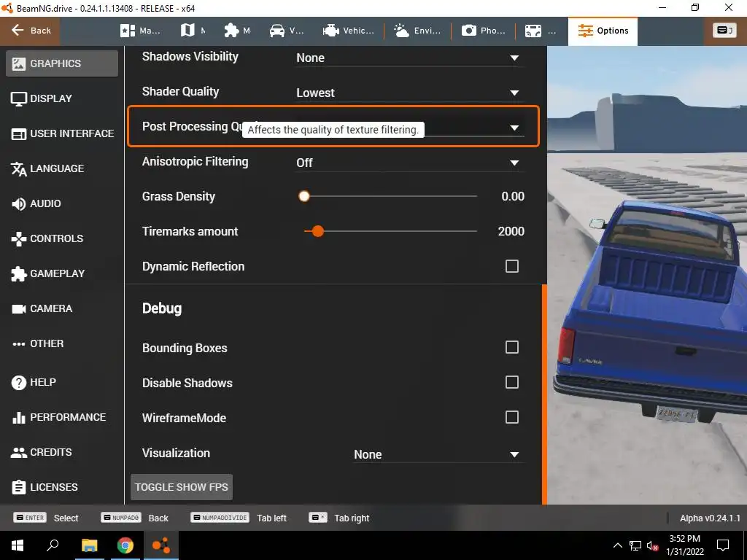
Task: Click the GAMEPLAY puzzle icon
Action: [x=18, y=274]
